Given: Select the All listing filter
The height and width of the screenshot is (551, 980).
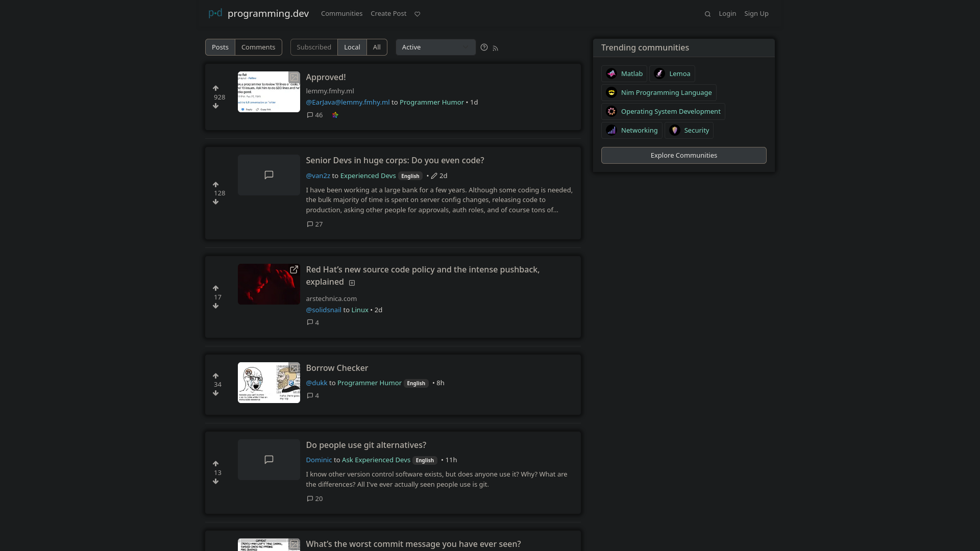Looking at the screenshot, I should click(377, 47).
